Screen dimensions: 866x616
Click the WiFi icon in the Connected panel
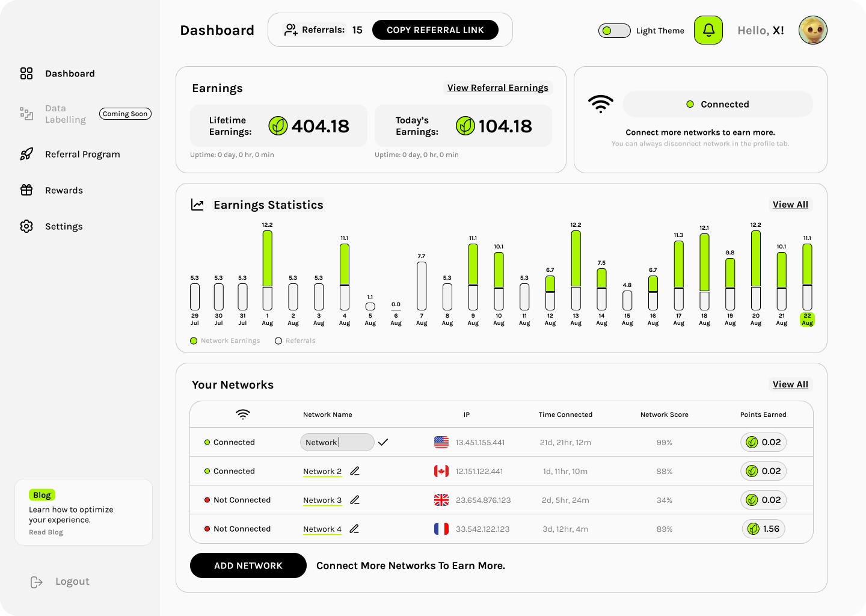(601, 103)
